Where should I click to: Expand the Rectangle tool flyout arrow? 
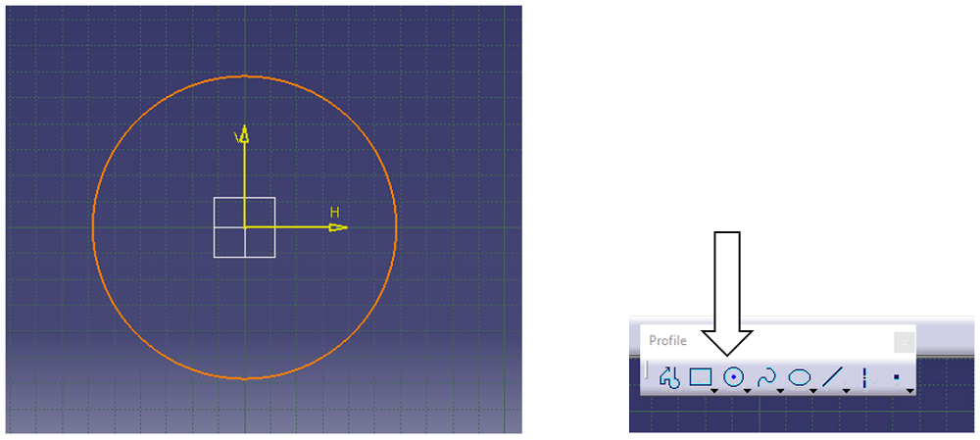click(714, 391)
